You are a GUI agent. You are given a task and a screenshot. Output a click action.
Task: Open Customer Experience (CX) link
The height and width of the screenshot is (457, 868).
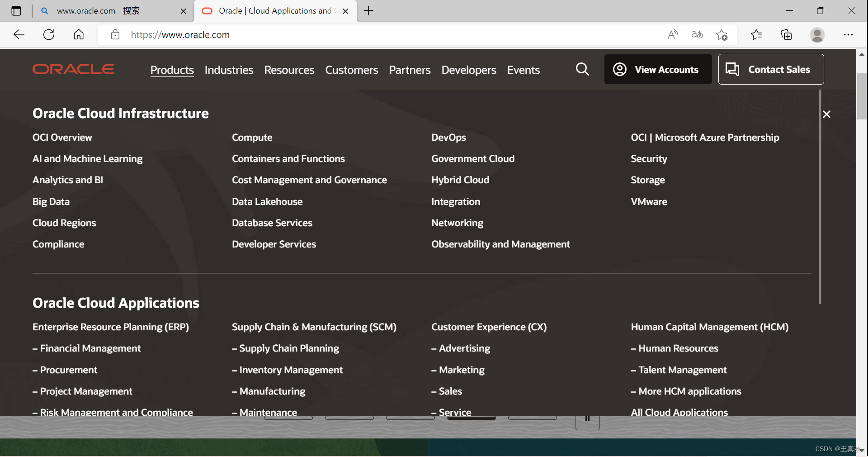tap(489, 327)
